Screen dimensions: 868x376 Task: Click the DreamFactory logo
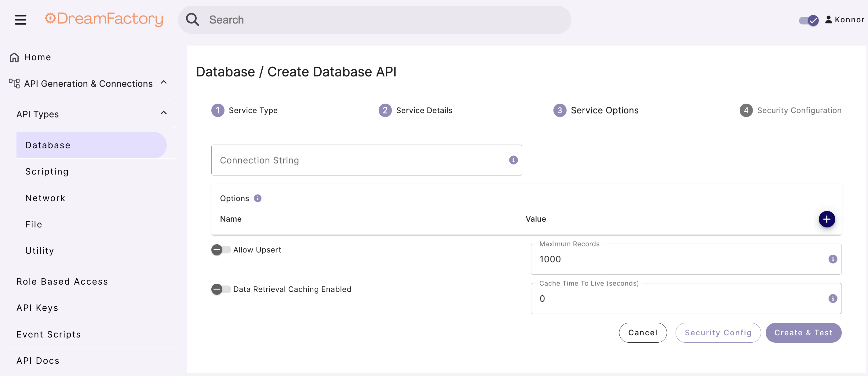point(104,19)
